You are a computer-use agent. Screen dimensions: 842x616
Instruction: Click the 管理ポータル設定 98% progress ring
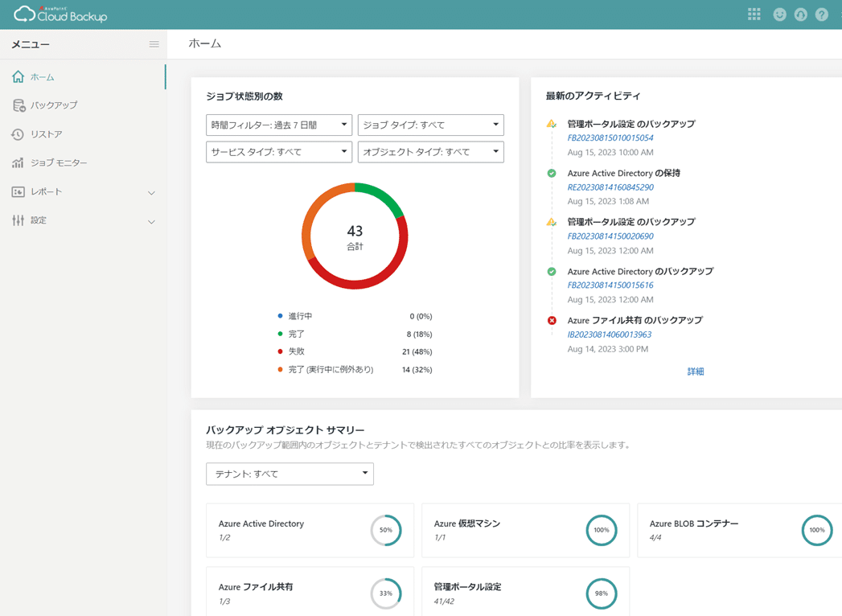[x=602, y=593]
